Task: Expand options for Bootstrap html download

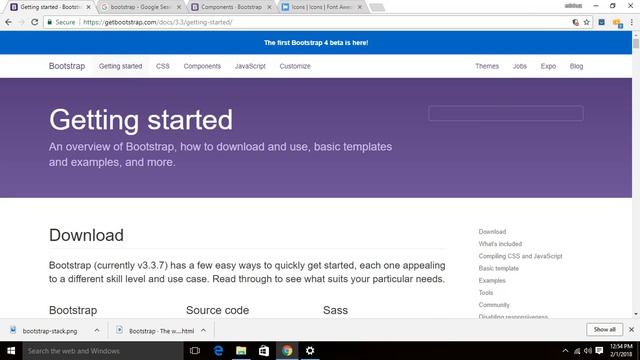Action: pyautogui.click(x=203, y=330)
